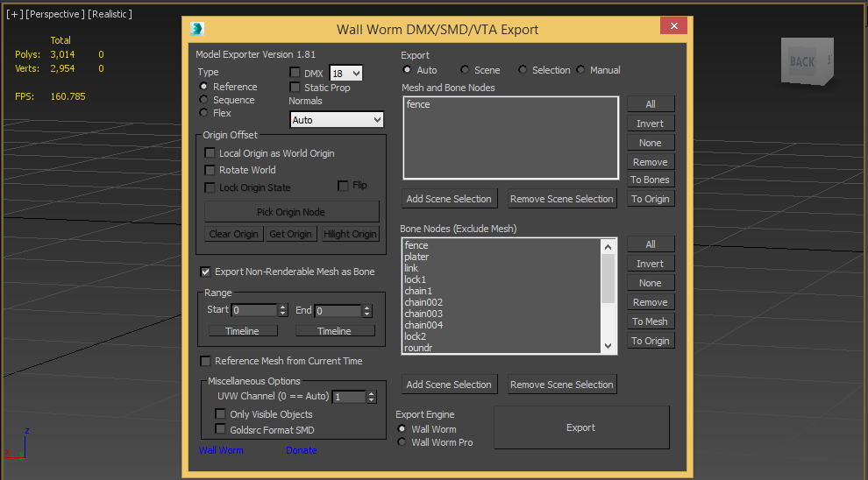The image size is (868, 480).
Task: Check Lock Origin State
Action: pyautogui.click(x=210, y=187)
